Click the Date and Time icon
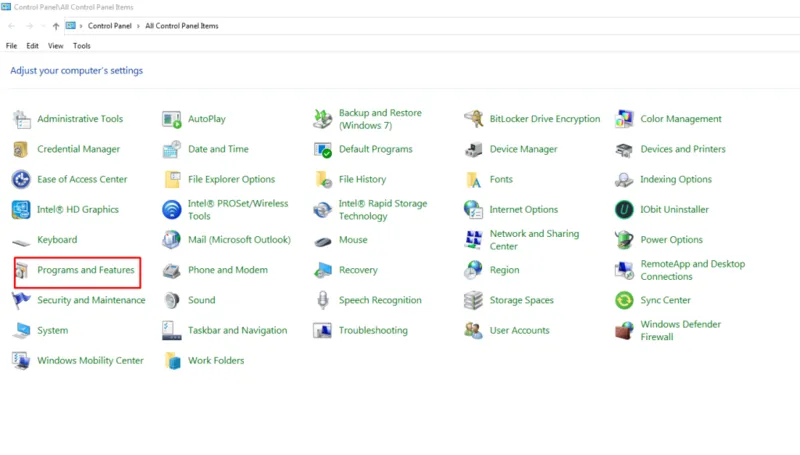 (x=172, y=149)
